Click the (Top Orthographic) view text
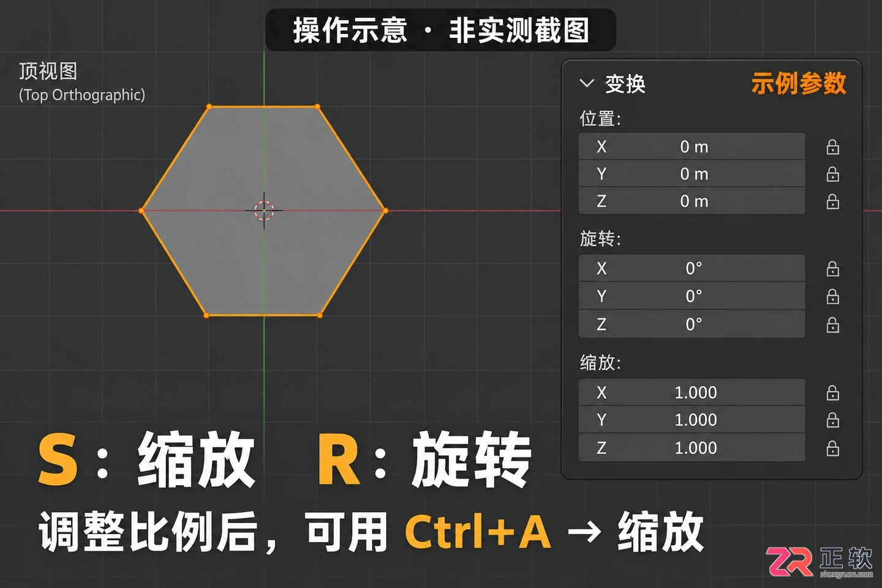 click(x=82, y=95)
